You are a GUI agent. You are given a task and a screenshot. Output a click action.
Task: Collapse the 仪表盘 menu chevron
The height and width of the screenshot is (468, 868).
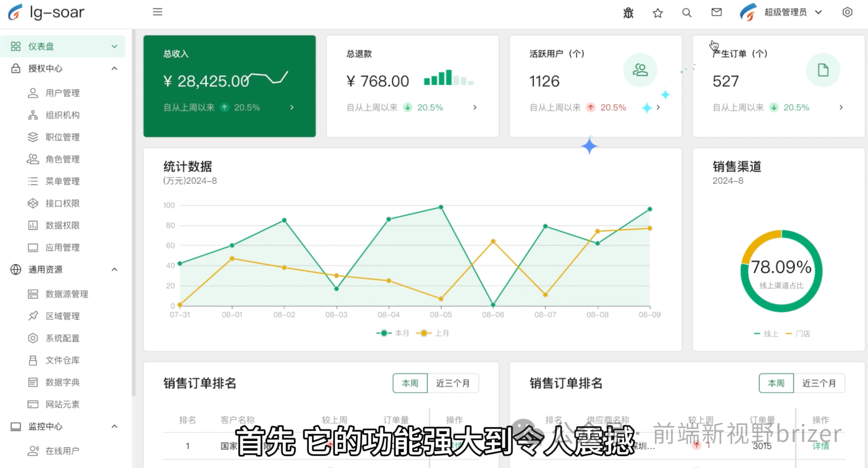coord(114,46)
